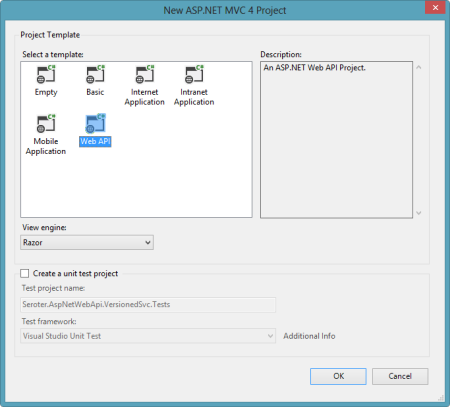Select the Empty template icon
Viewport: 450px width, 407px height.
46,74
